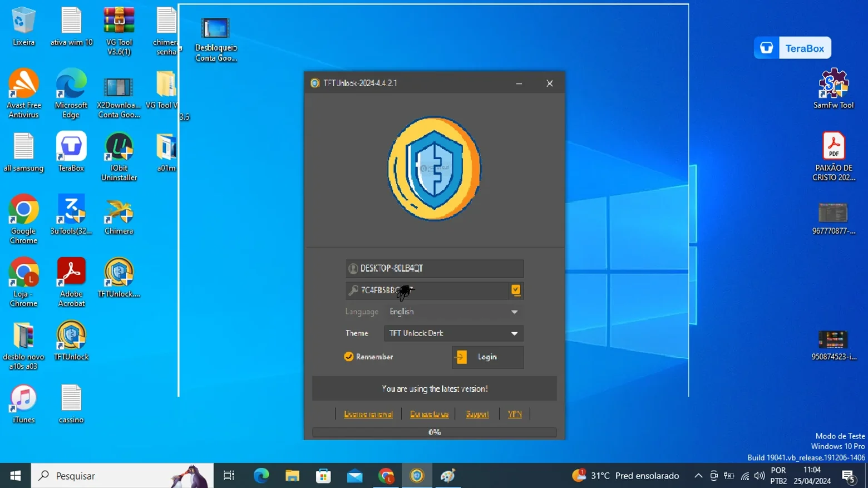Launch the TeraBox desktop shortcut
The width and height of the screenshot is (868, 488).
71,151
